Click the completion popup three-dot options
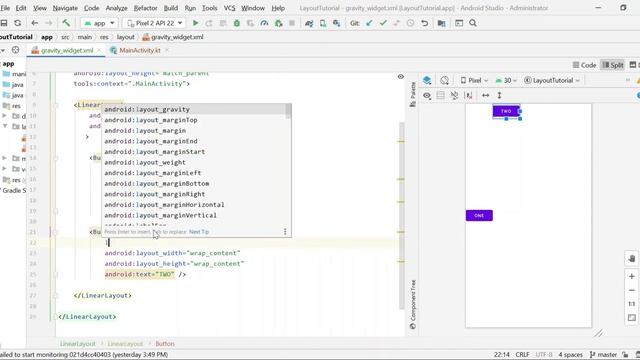The image size is (640, 360). [285, 232]
